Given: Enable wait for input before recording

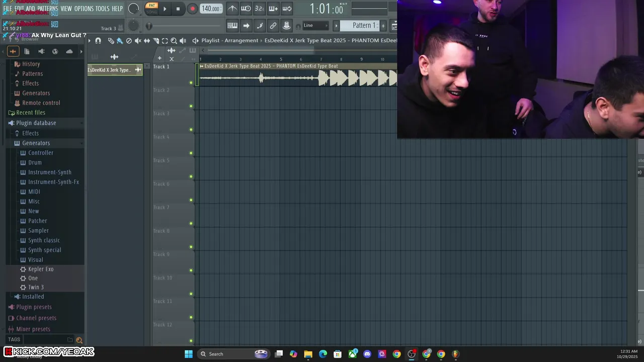Looking at the screenshot, I should (246, 9).
